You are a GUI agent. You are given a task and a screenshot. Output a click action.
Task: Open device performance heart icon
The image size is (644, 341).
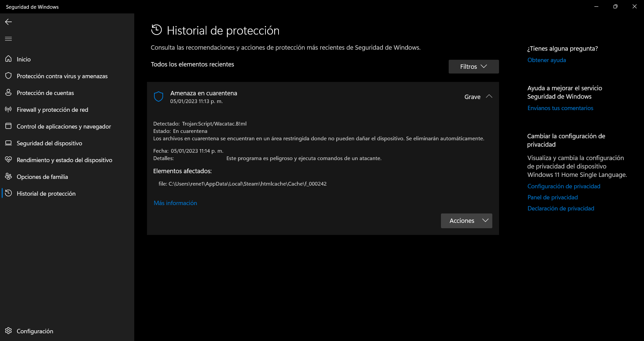[x=8, y=159]
